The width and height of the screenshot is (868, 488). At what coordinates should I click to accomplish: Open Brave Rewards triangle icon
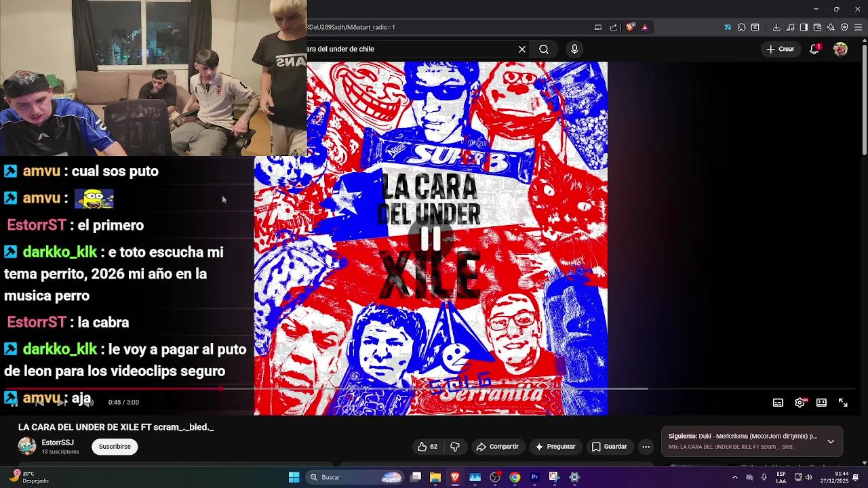click(x=645, y=27)
